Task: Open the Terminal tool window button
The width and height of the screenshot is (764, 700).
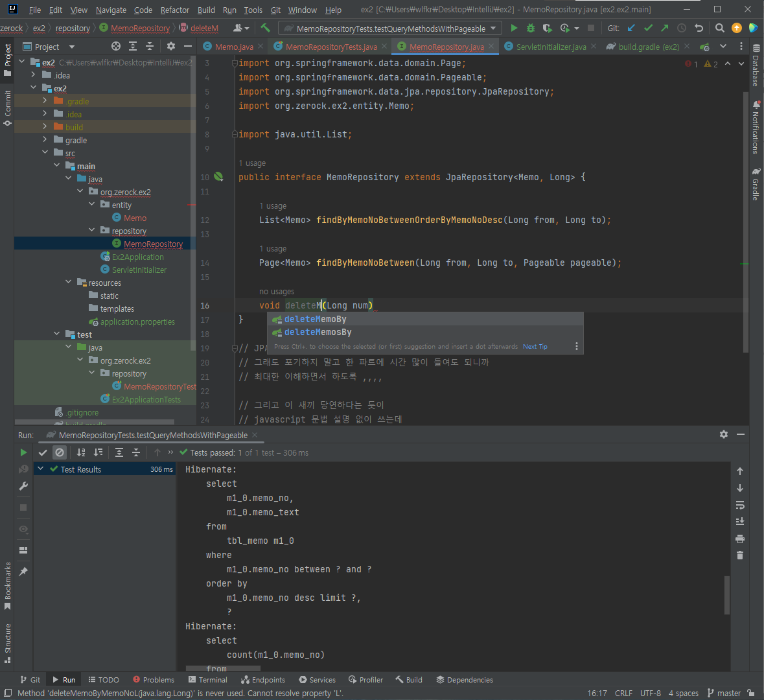Action: pos(207,679)
